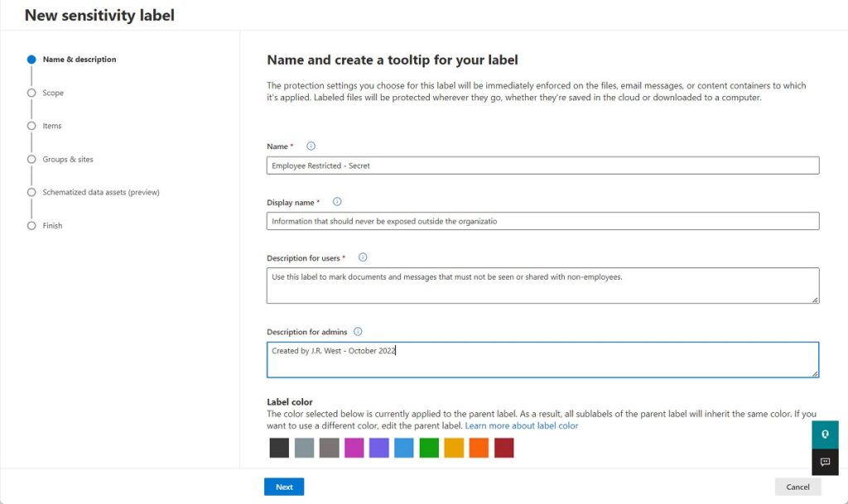Click the info icon next to Name
The image size is (848, 504).
pos(311,146)
